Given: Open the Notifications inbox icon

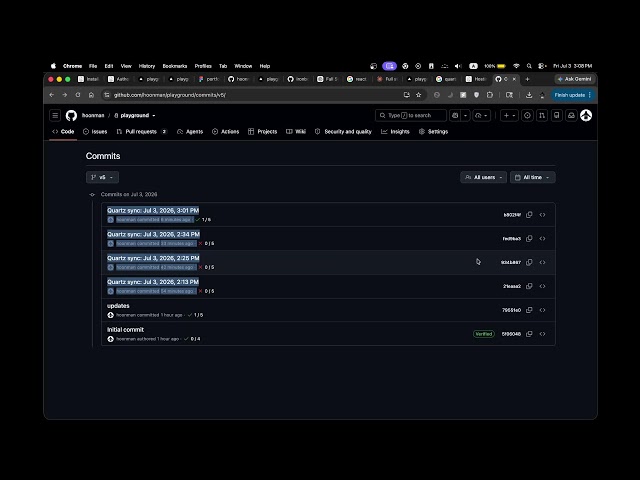Looking at the screenshot, I should (571, 116).
